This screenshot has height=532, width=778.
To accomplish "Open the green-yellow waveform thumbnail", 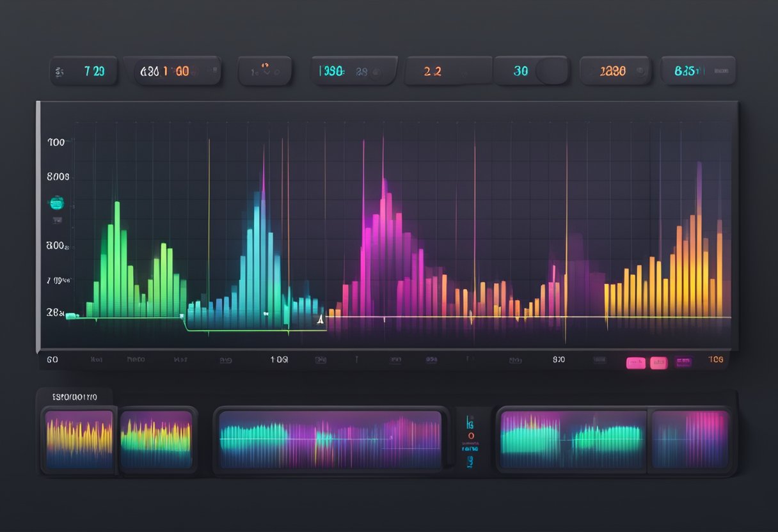I will coord(156,440).
